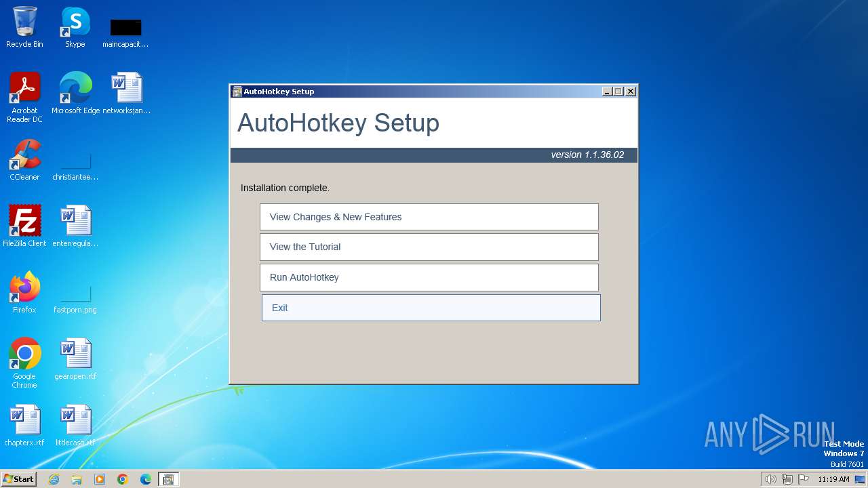The height and width of the screenshot is (488, 868).
Task: Open Microsoft Edge desktop shortcut
Action: click(x=75, y=94)
